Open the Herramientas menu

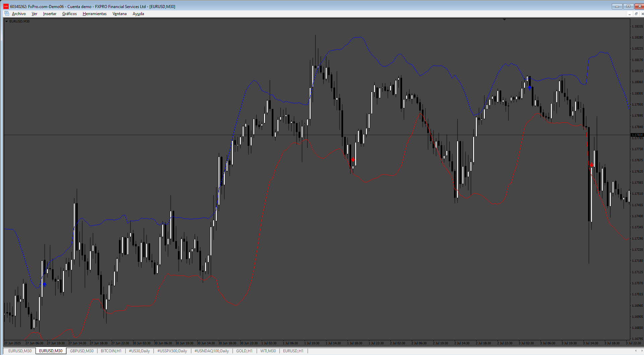coord(94,14)
